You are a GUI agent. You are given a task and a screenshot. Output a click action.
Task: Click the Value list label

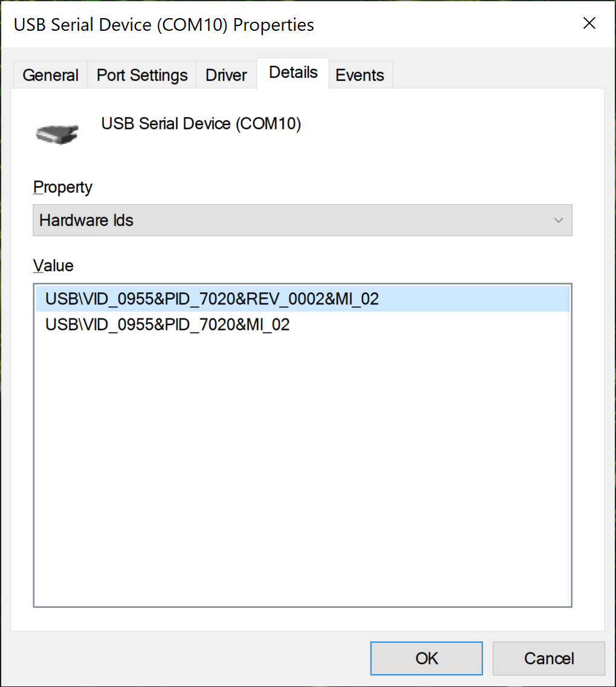53,266
